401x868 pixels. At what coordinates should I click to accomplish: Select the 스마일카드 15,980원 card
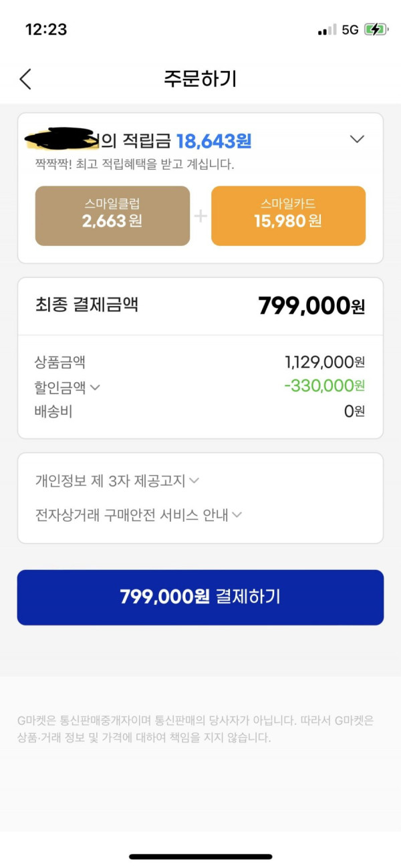(x=288, y=216)
